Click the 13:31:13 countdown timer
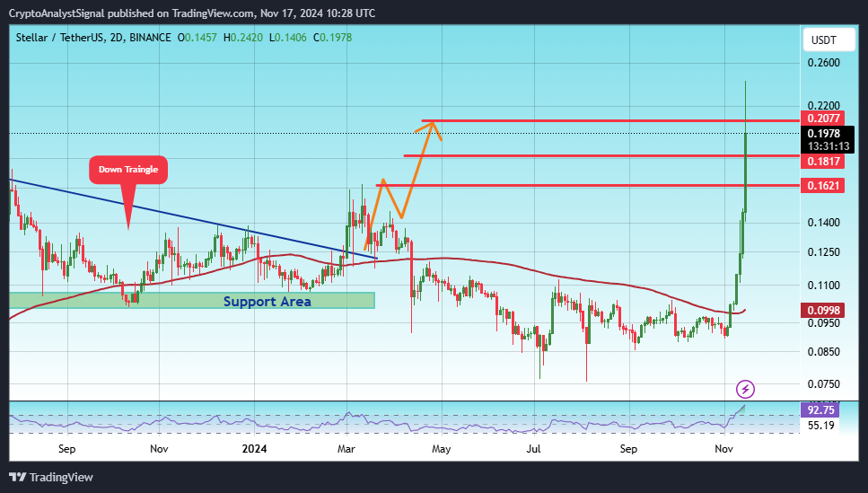Image resolution: width=868 pixels, height=493 pixels. (x=829, y=146)
